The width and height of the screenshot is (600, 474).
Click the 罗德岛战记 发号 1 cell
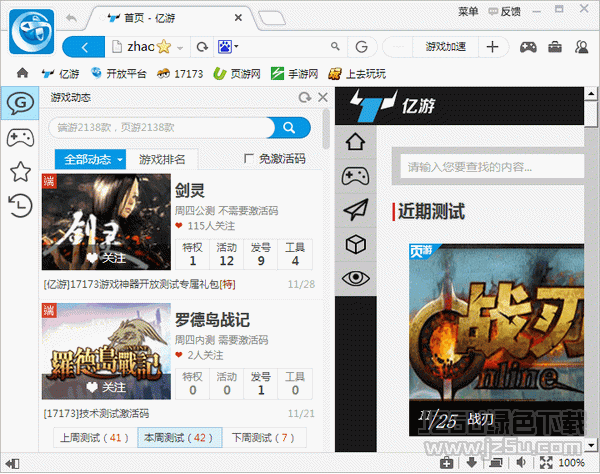pos(261,384)
